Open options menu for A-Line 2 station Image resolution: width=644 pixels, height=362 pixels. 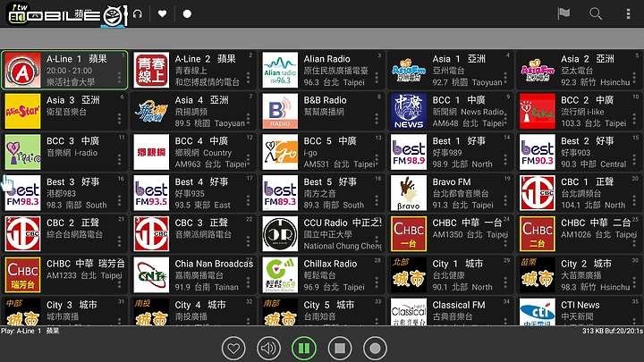coord(248,77)
